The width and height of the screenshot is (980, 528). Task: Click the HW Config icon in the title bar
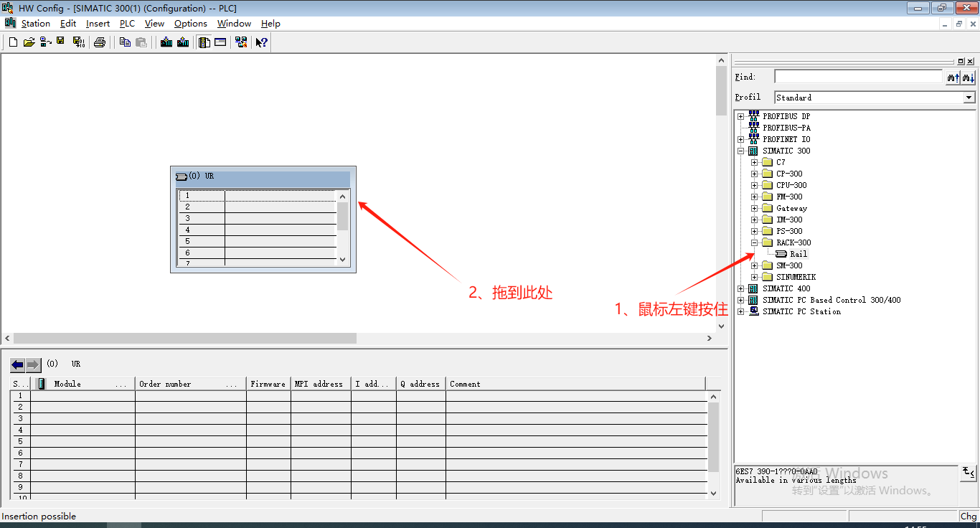pos(8,8)
